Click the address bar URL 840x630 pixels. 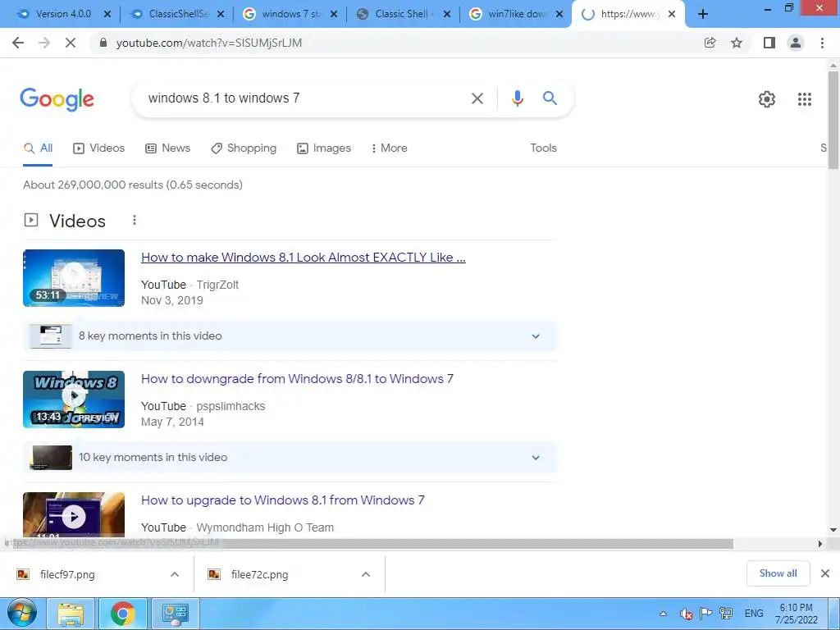[209, 43]
